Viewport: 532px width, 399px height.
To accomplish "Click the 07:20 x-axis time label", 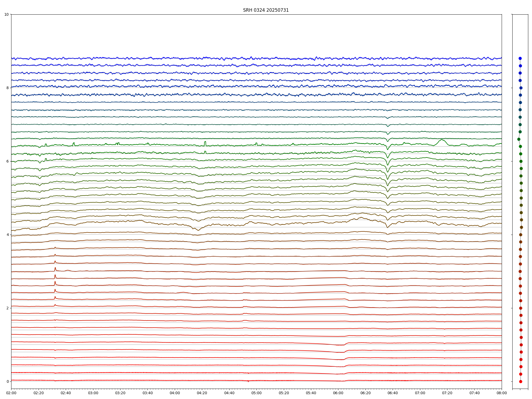I will (x=447, y=393).
